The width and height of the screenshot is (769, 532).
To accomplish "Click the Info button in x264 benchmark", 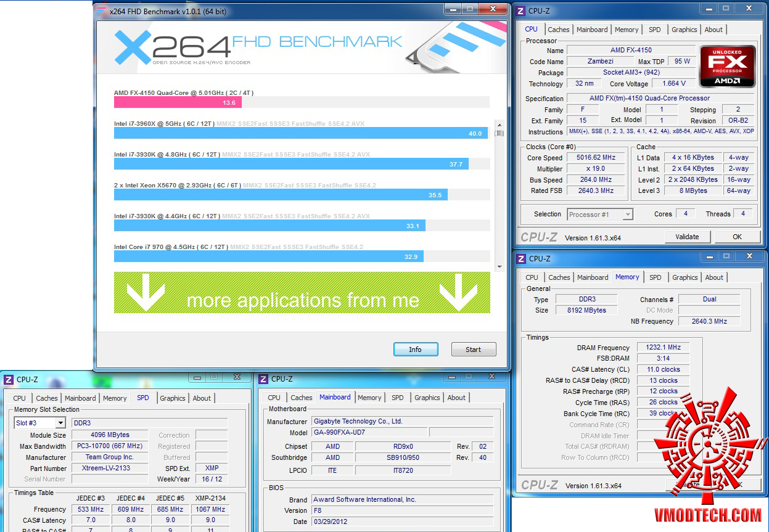I will [416, 350].
